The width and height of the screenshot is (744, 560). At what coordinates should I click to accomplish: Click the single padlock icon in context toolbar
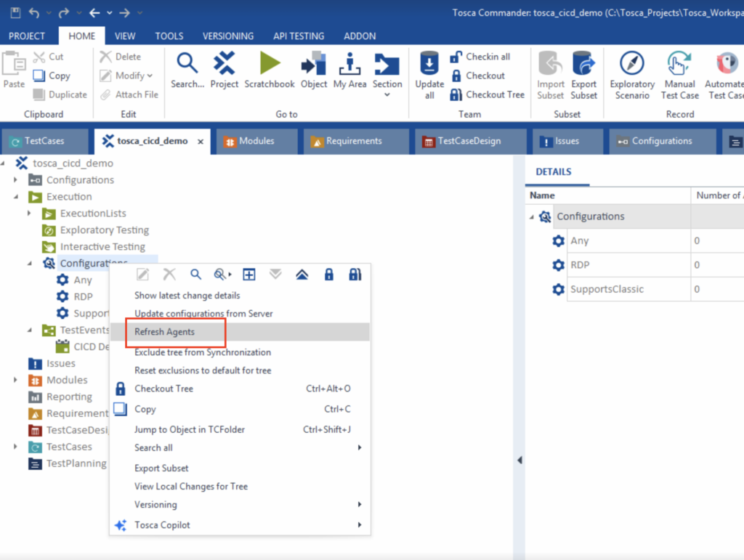point(329,274)
